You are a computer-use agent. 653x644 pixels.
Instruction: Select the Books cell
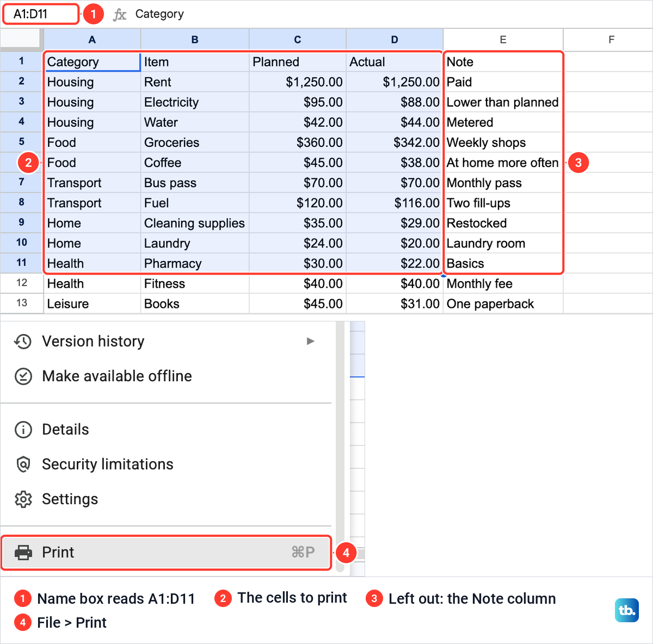tap(195, 303)
